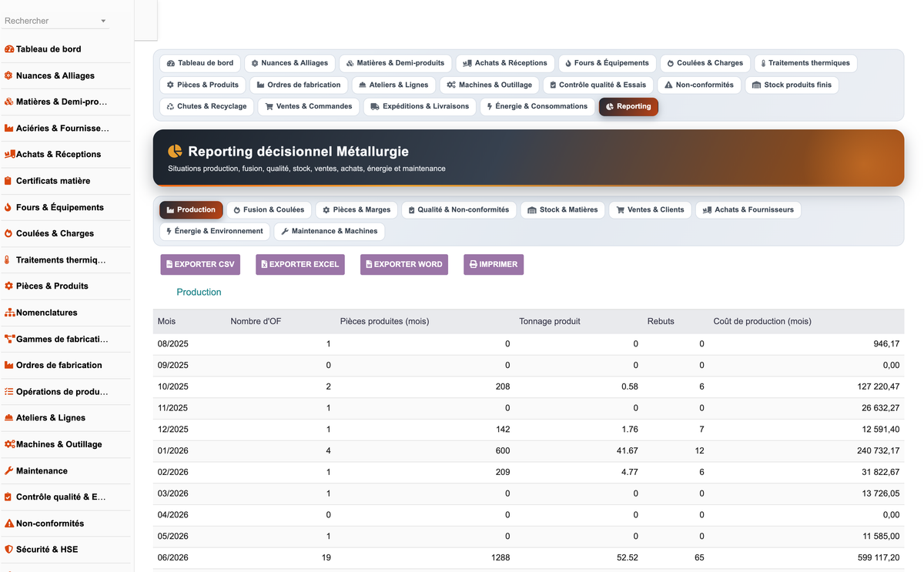This screenshot has height=572, width=924.
Task: Click the Rechercher search field
Action: point(55,21)
